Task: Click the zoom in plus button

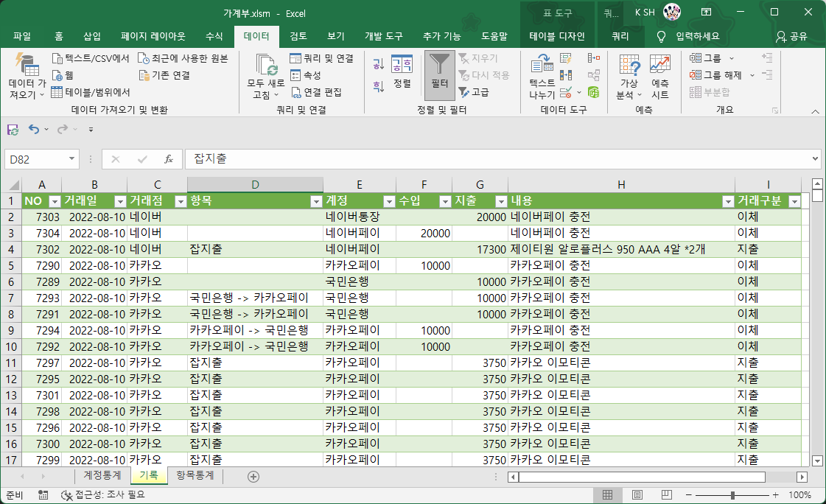Action: click(775, 495)
